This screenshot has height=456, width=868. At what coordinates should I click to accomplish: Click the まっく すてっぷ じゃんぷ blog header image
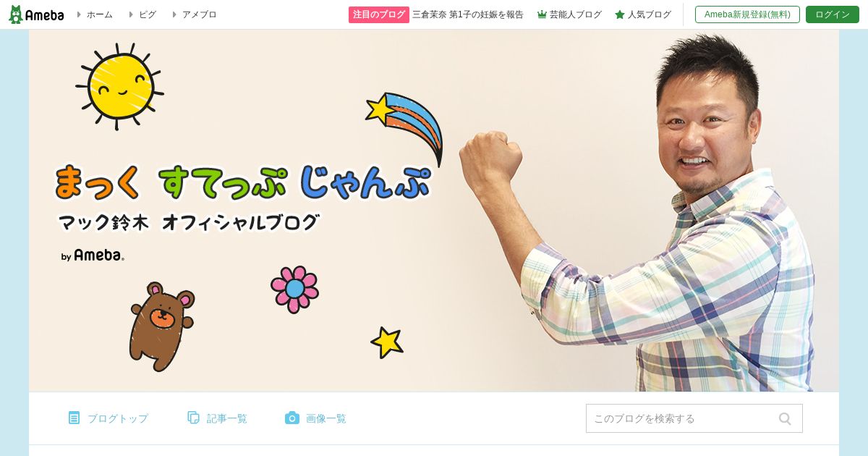(x=434, y=211)
